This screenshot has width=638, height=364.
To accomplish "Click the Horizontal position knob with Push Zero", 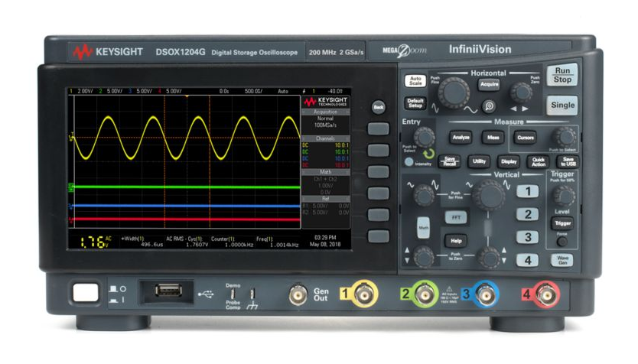I will coord(521,93).
